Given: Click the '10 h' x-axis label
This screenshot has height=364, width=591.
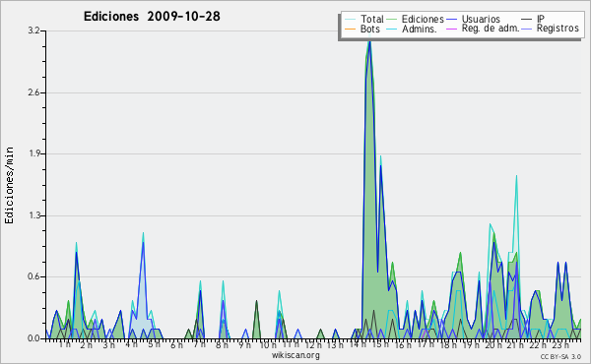Looking at the screenshot, I should pos(268,344).
